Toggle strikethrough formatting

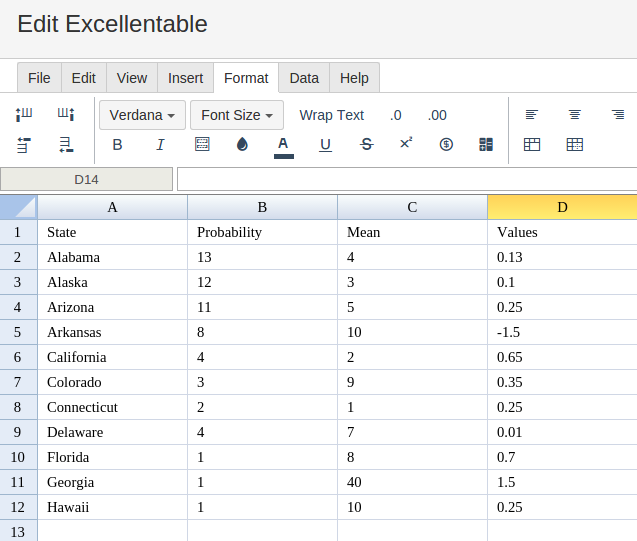366,145
